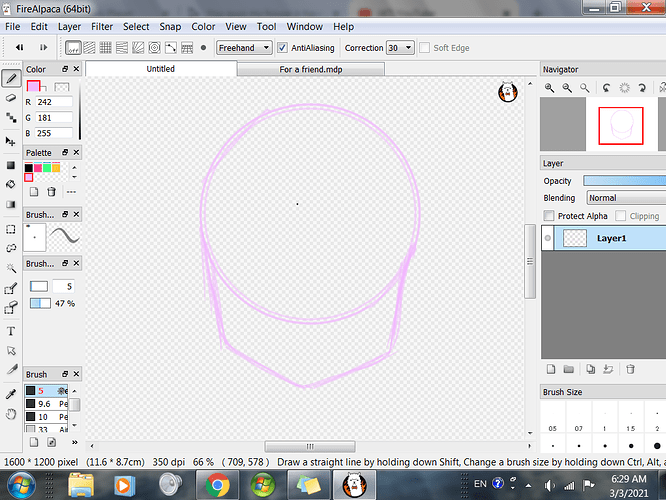Enable curve snap

pos(171,48)
